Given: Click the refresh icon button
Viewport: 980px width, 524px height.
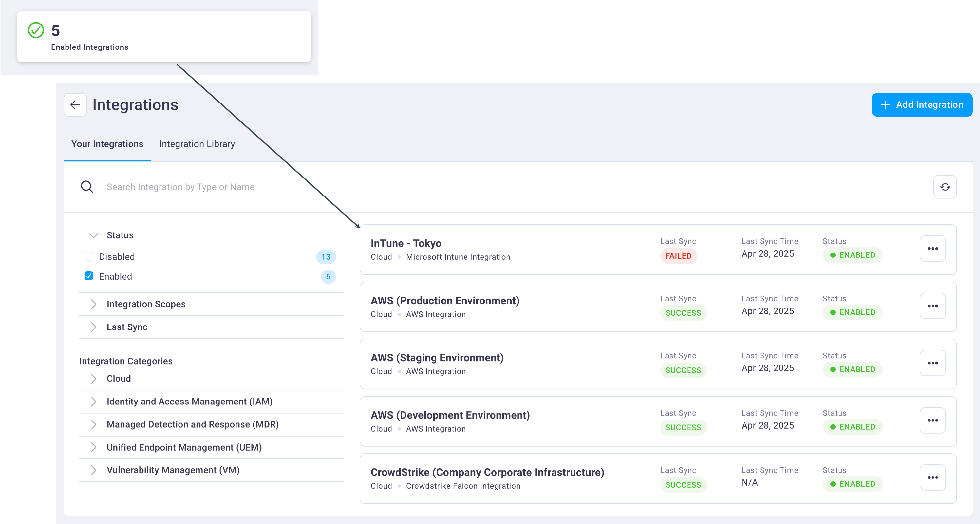Looking at the screenshot, I should [945, 187].
